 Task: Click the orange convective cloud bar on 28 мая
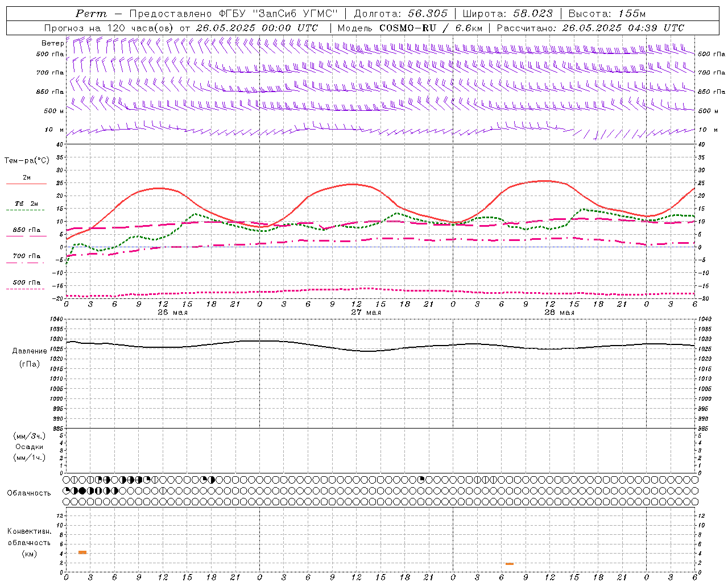tap(510, 564)
